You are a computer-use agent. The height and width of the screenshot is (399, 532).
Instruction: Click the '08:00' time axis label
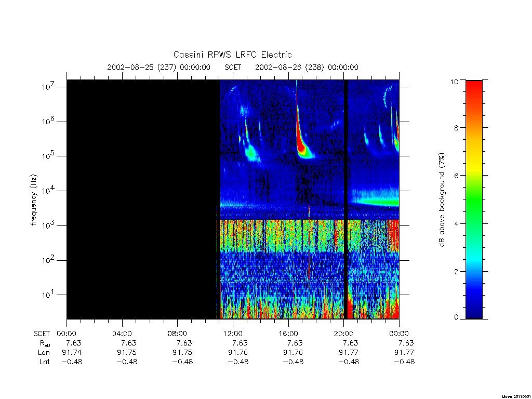click(x=178, y=334)
